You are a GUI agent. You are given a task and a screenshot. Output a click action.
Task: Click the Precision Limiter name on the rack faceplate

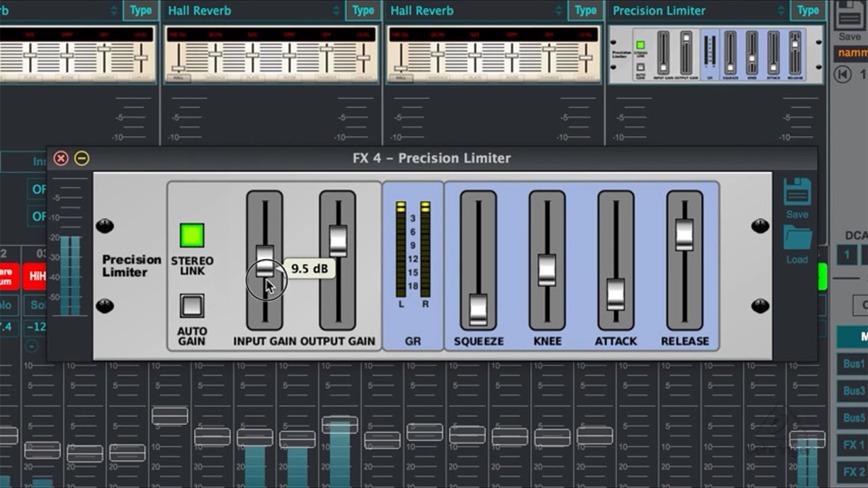point(132,266)
